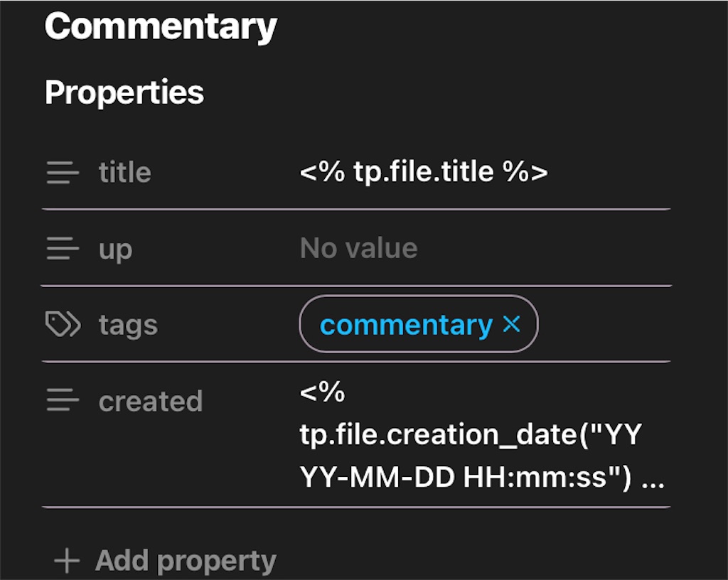The height and width of the screenshot is (580, 728).
Task: Select the commentary tag pill text
Action: (406, 325)
